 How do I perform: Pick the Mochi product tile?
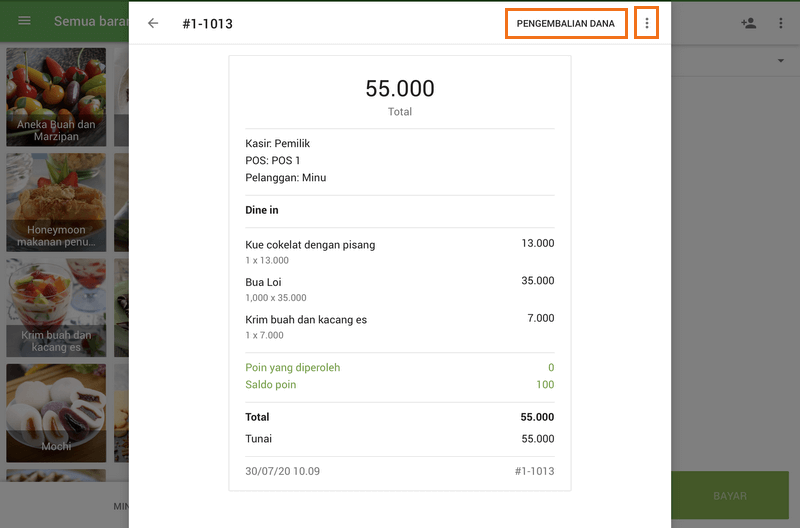56,412
